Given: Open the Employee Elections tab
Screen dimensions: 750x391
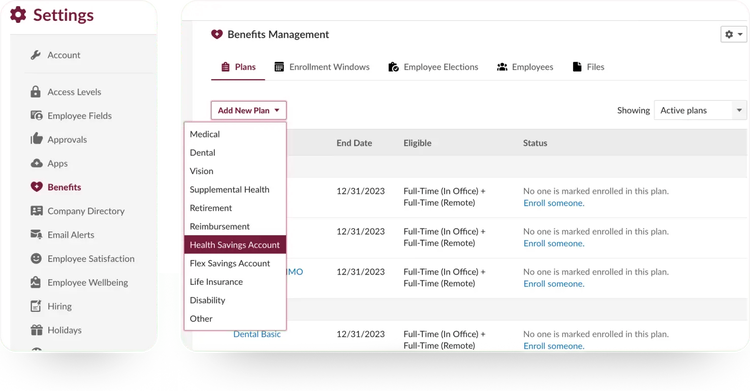Looking at the screenshot, I should coord(433,67).
